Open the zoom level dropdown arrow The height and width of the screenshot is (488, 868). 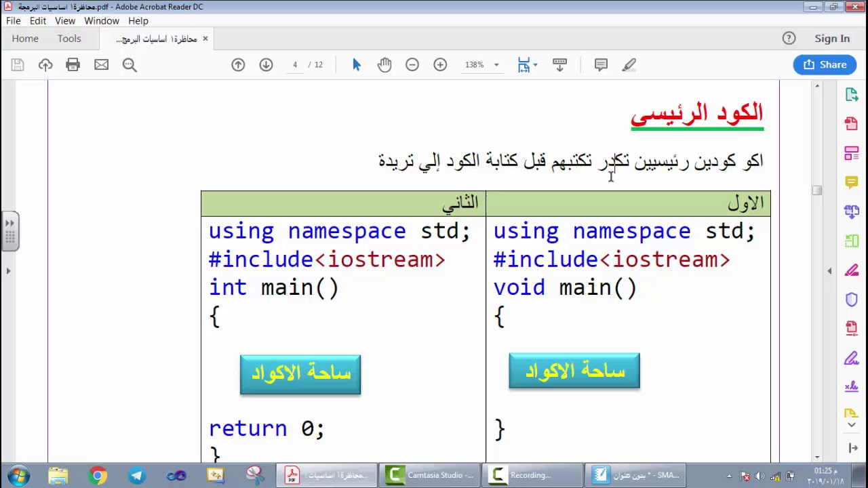(496, 65)
